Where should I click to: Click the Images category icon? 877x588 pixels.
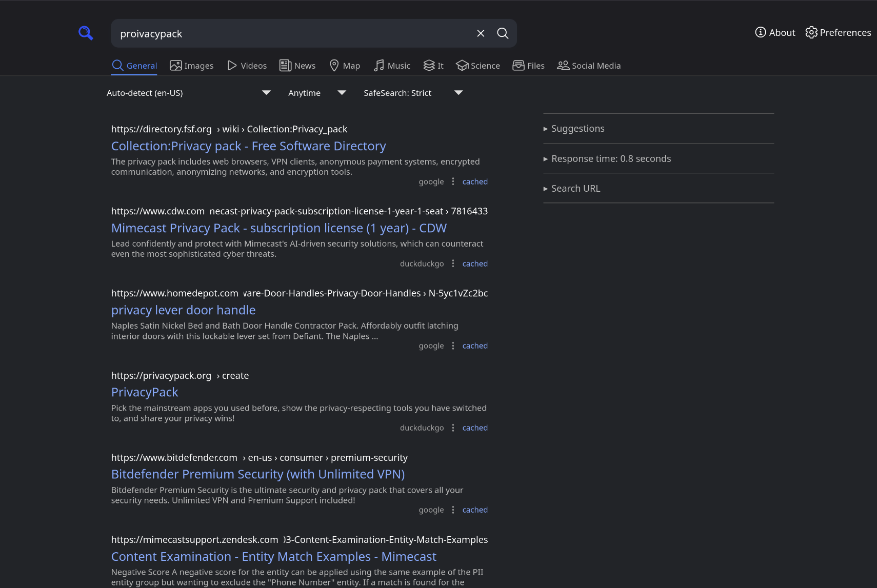(x=176, y=66)
